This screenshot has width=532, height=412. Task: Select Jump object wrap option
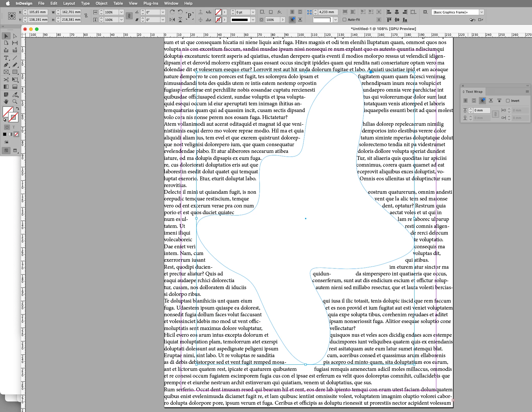pos(491,101)
